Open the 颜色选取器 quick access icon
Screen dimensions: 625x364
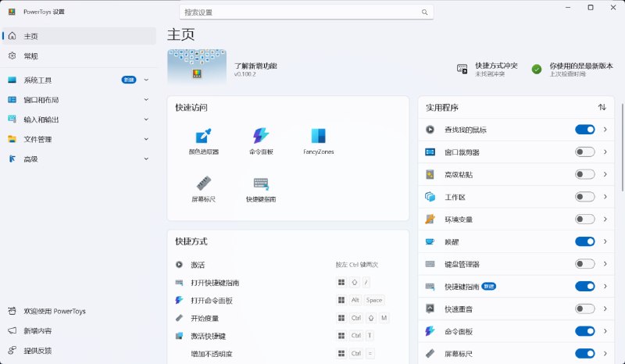click(x=204, y=136)
